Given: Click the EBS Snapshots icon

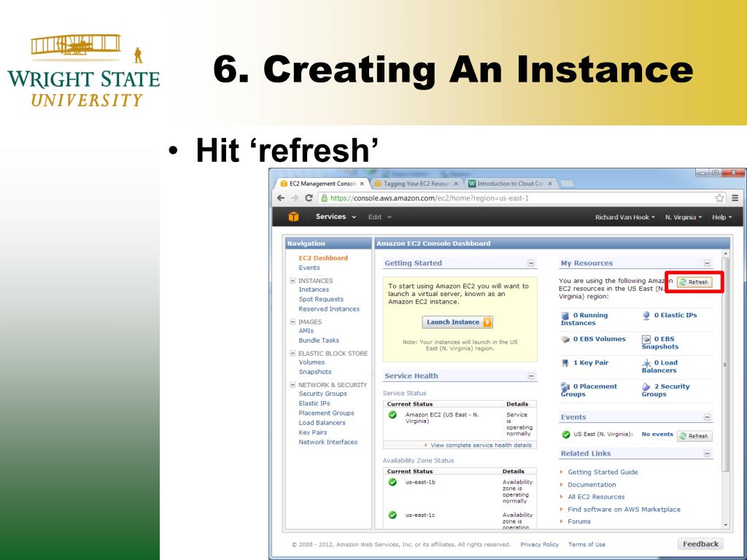Looking at the screenshot, I should coord(646,339).
